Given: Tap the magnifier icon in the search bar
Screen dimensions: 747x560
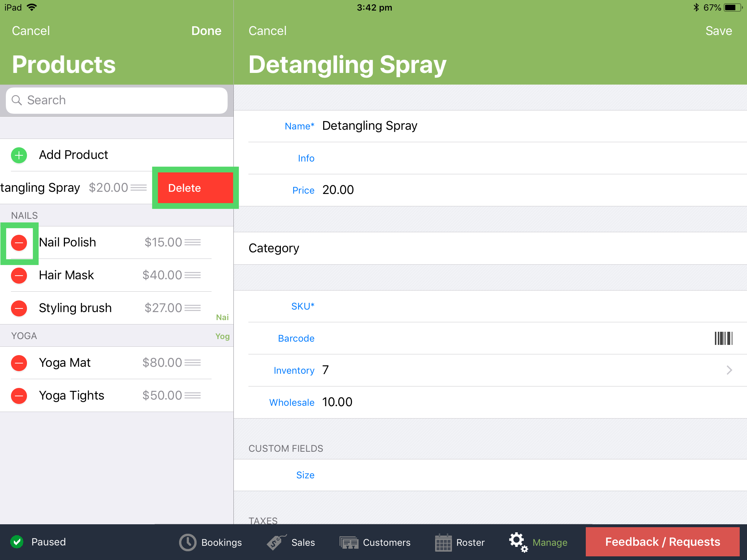Looking at the screenshot, I should (17, 100).
